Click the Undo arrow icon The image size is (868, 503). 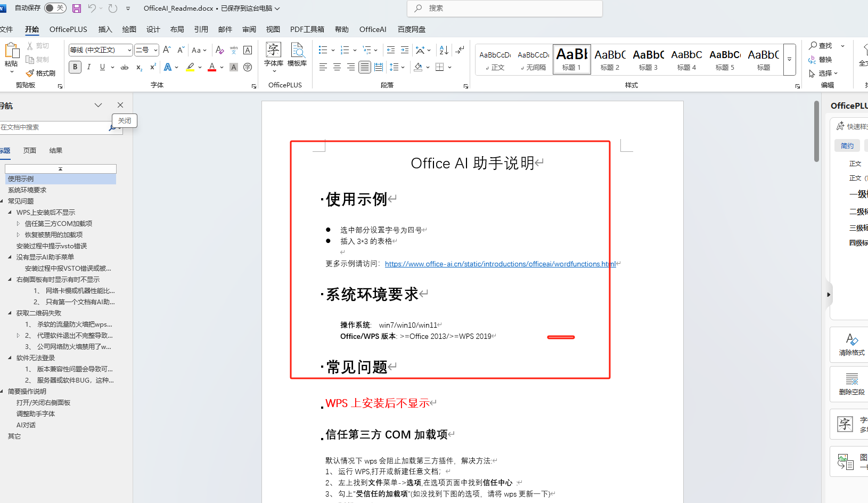(x=92, y=8)
